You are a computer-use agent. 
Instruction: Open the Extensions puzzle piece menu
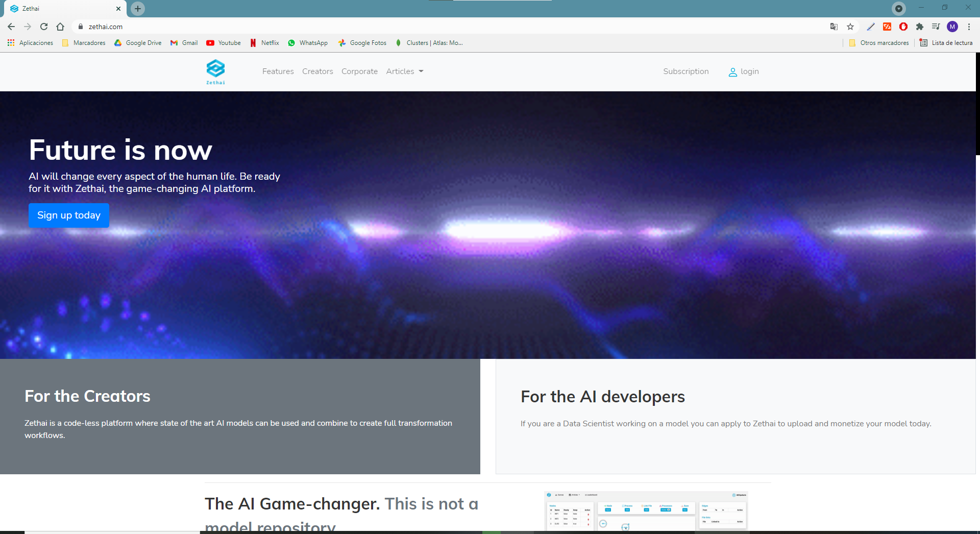click(920, 27)
